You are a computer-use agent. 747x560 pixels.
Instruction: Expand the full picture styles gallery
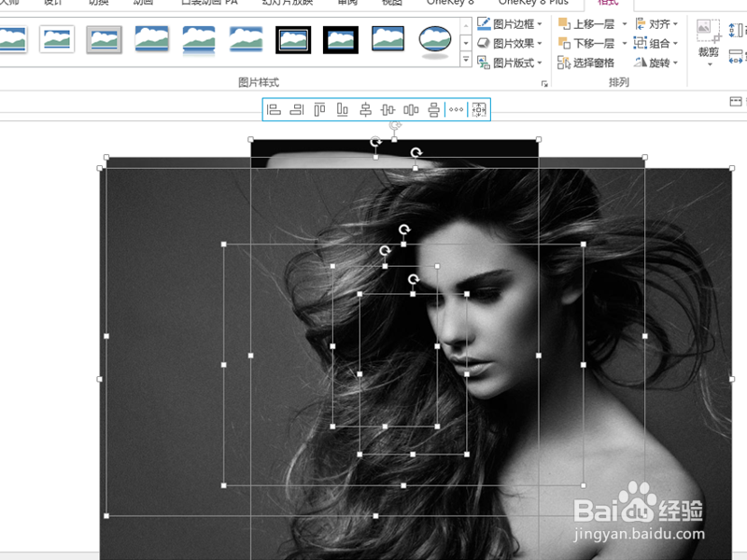[x=466, y=60]
